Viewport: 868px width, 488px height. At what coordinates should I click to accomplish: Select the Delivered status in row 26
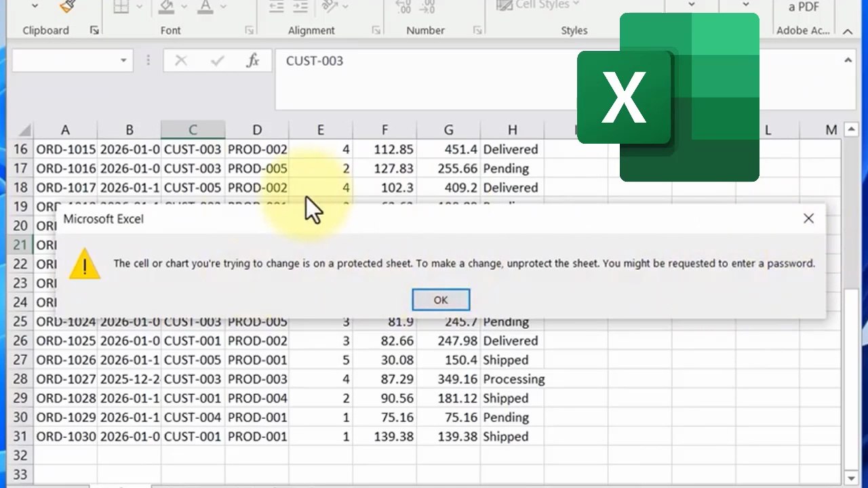pyautogui.click(x=512, y=341)
